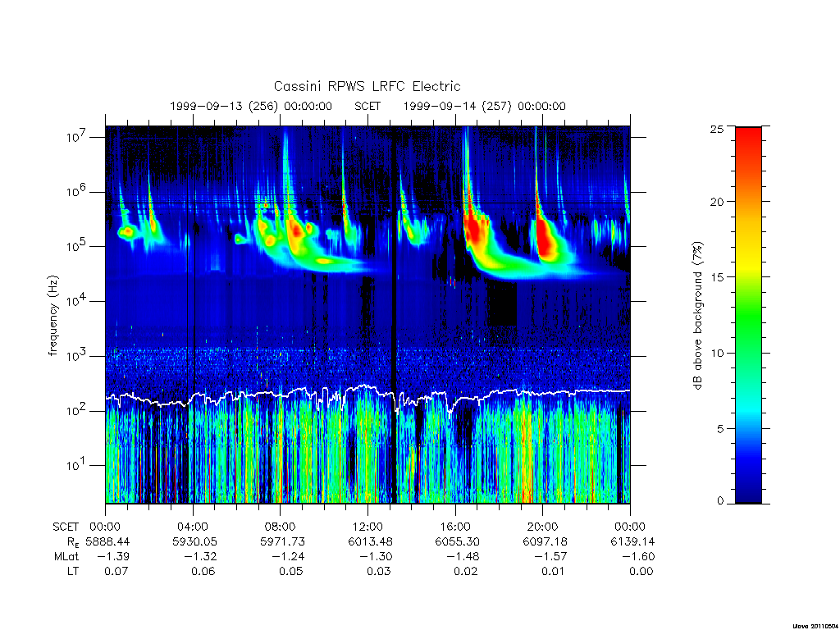
Task: Click the time tick label '04:00'
Action: tap(193, 527)
